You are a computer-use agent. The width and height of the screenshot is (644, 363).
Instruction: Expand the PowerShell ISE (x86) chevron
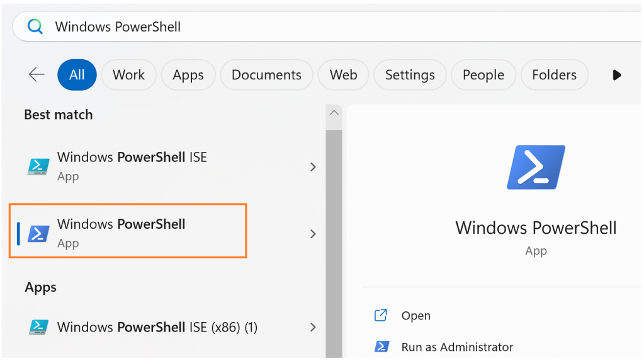pos(313,327)
